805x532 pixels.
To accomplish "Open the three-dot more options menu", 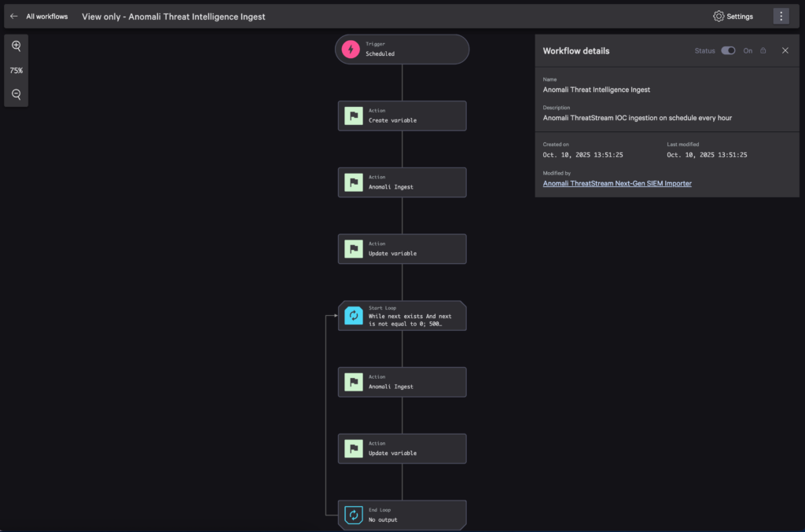I will click(780, 16).
